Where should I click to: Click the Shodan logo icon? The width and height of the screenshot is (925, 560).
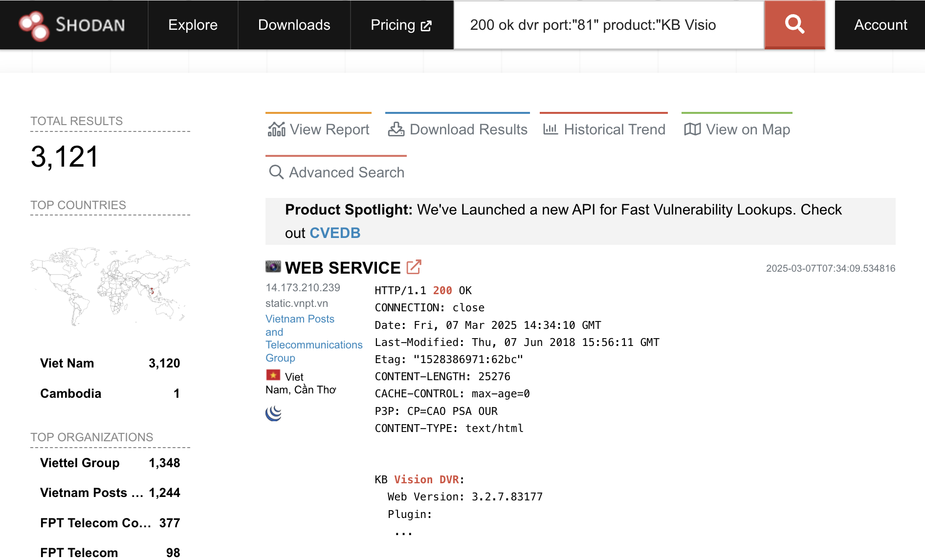pyautogui.click(x=33, y=25)
